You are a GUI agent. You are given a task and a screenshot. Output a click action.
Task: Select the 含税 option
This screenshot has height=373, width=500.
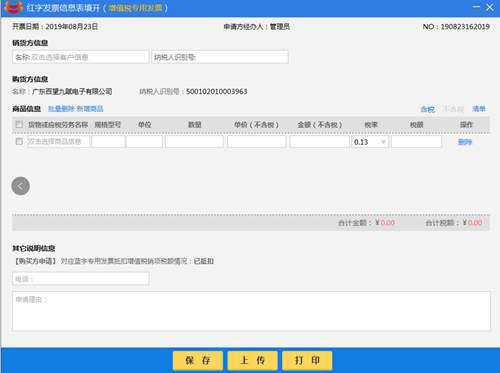(427, 109)
